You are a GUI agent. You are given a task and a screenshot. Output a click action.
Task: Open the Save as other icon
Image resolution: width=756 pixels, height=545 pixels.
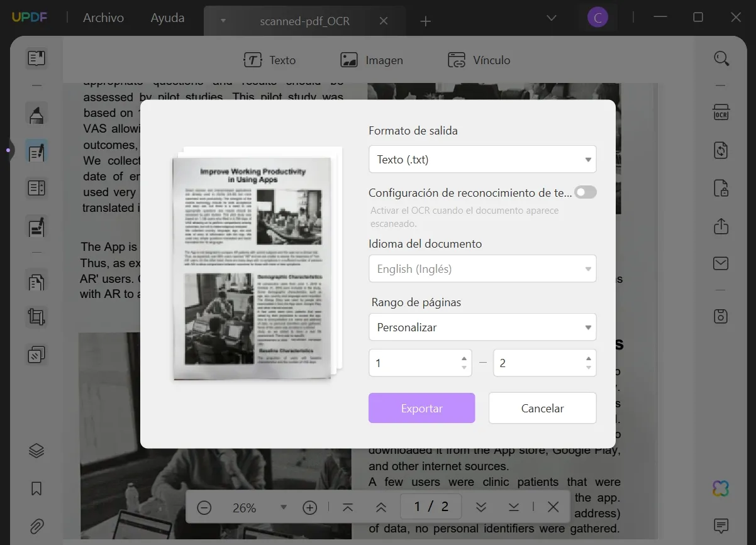pyautogui.click(x=721, y=316)
